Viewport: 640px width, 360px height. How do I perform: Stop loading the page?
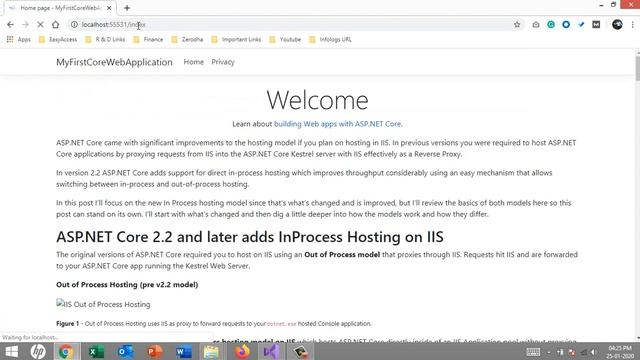pos(40,24)
